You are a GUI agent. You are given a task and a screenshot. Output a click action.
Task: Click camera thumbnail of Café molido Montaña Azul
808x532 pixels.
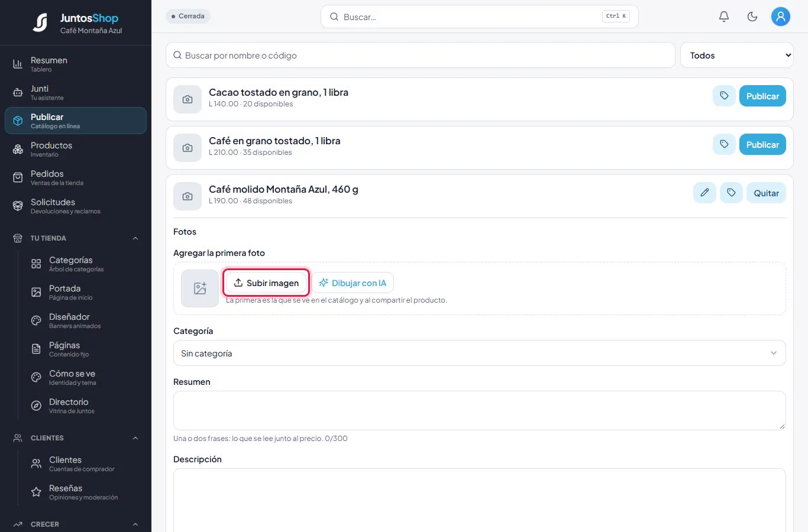tap(188, 196)
